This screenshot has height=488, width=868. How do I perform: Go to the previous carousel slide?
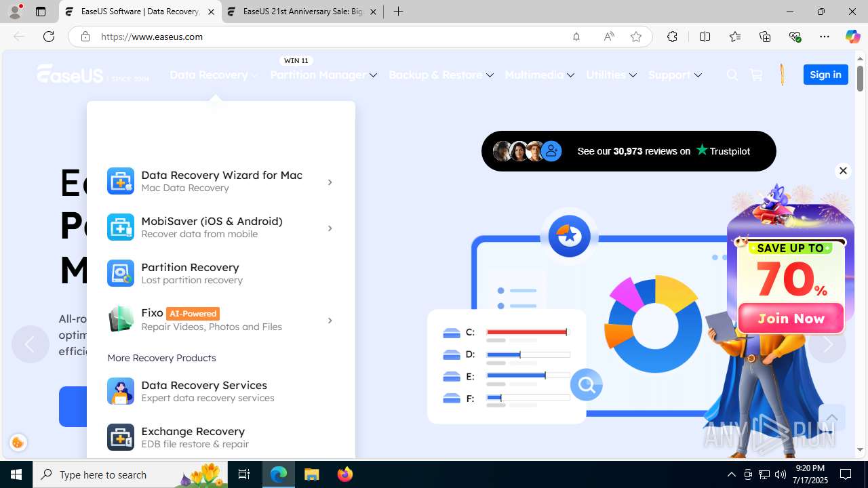point(30,344)
